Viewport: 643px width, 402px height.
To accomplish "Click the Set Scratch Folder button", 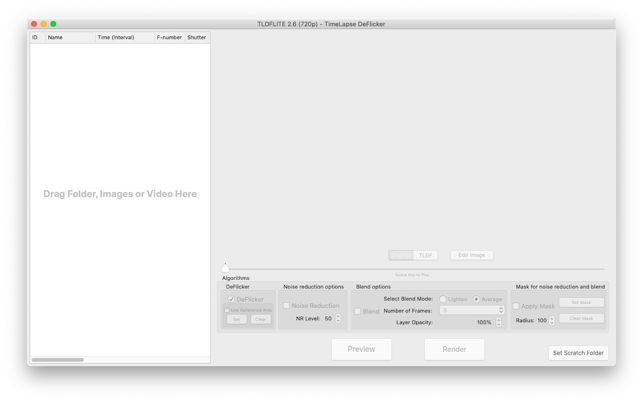I will (x=578, y=353).
